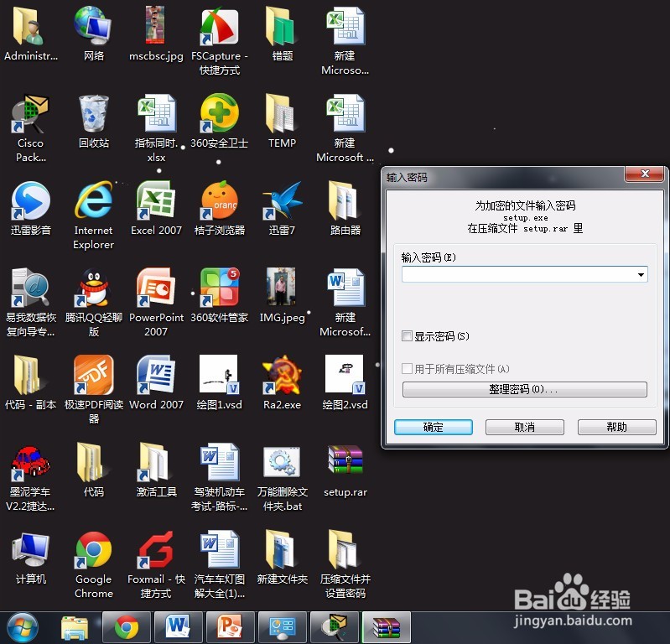The image size is (670, 644).
Task: Switch to PowerPoint in the taskbar
Action: (x=230, y=628)
